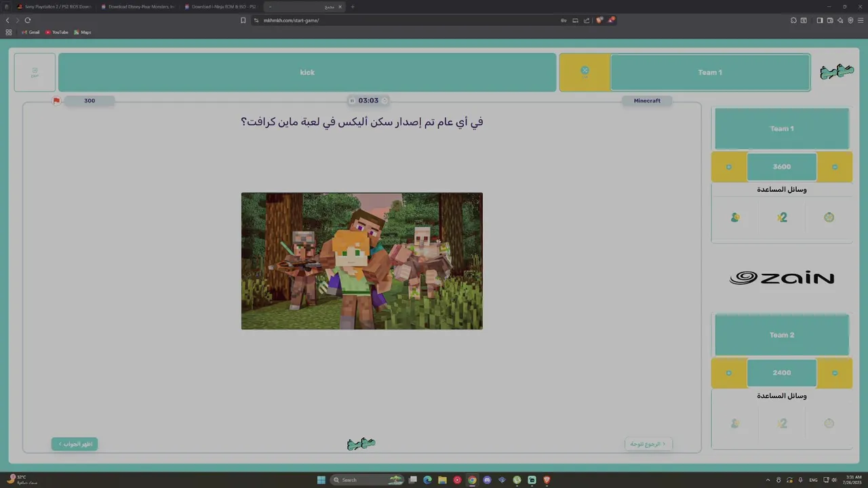Reset the timer with the refresh icon
Image resolution: width=868 pixels, height=488 pixels.
click(384, 100)
